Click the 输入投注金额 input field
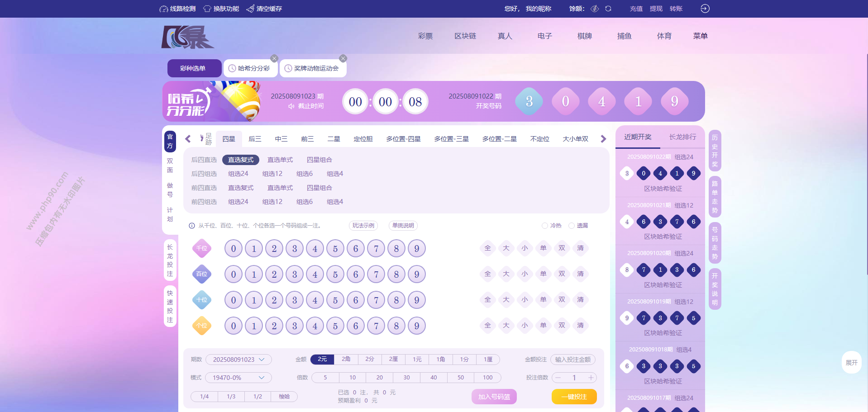Screen dimensions: 868x412 [x=572, y=360]
